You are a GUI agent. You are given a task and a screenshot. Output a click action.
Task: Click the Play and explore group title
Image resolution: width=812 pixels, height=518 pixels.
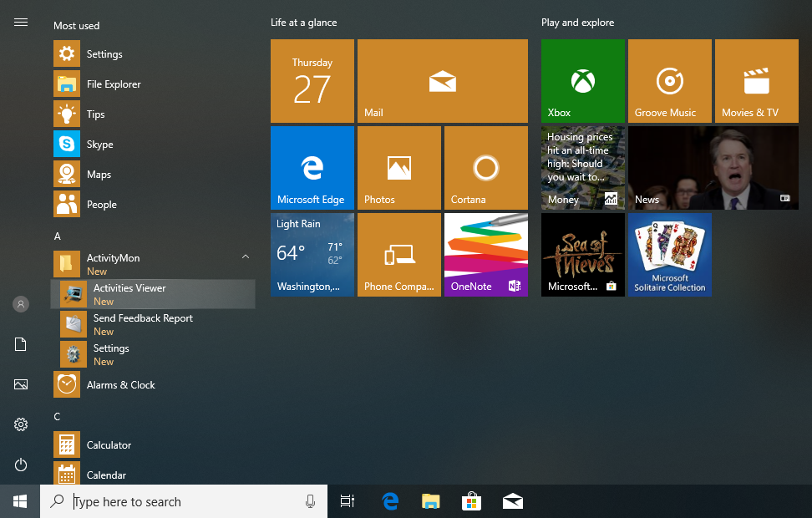coord(578,23)
